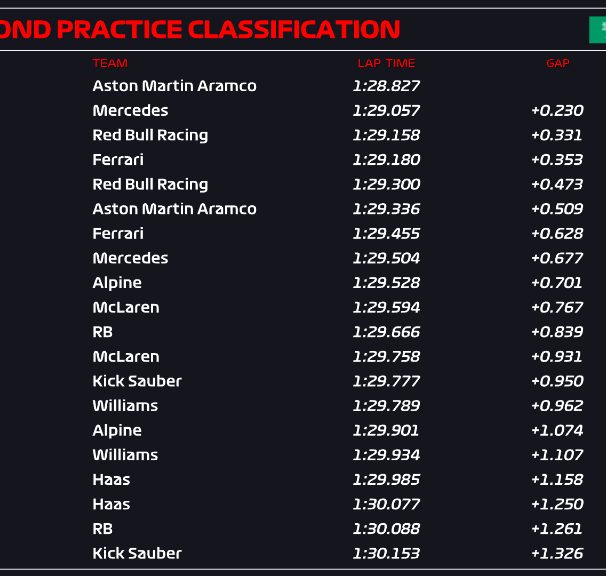The height and width of the screenshot is (576, 606).
Task: Select the +0.839 gap value
Action: (557, 332)
